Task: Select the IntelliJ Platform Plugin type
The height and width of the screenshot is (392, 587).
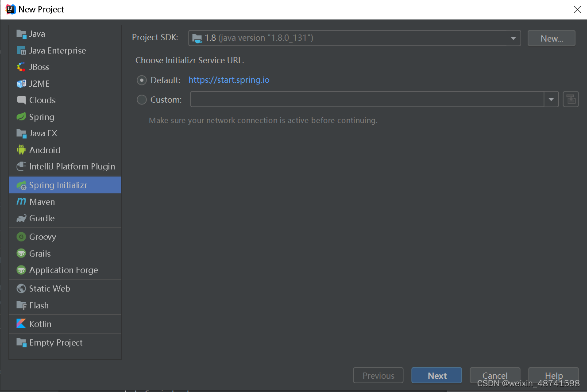Action: coord(72,166)
